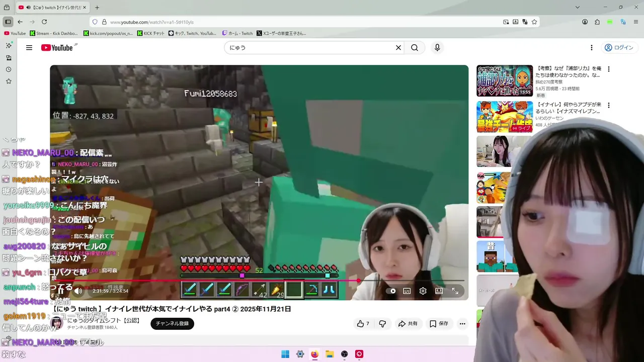Open a new browser tab

pyautogui.click(x=97, y=8)
